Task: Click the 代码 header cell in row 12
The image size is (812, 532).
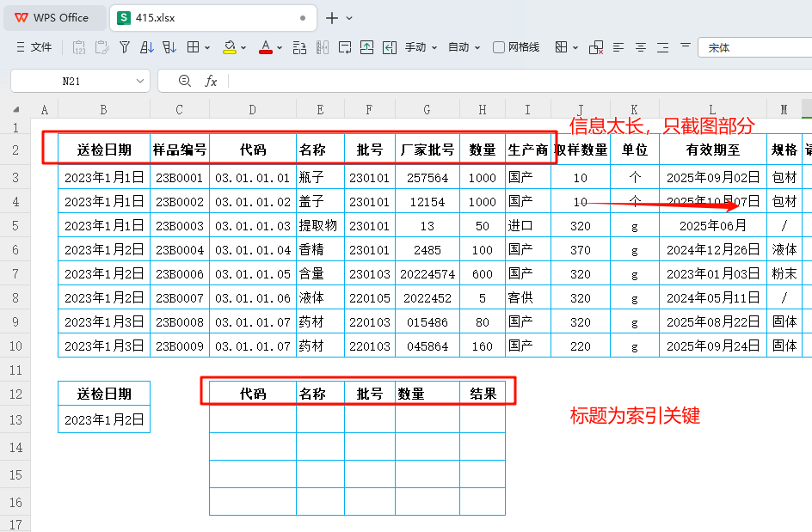Action: pos(253,394)
